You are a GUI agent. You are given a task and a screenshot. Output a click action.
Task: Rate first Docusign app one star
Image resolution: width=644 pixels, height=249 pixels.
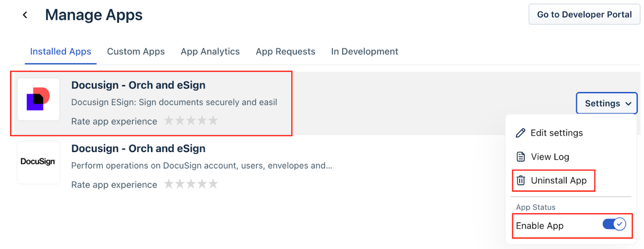click(168, 121)
